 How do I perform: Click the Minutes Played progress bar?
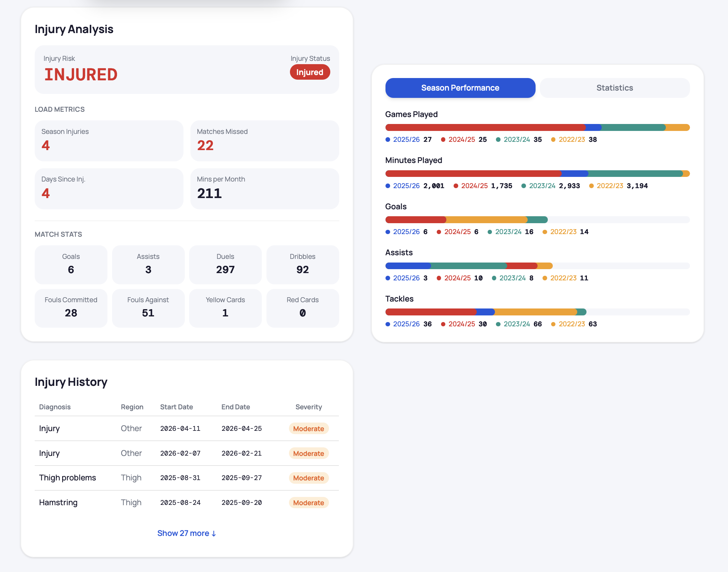pyautogui.click(x=538, y=174)
